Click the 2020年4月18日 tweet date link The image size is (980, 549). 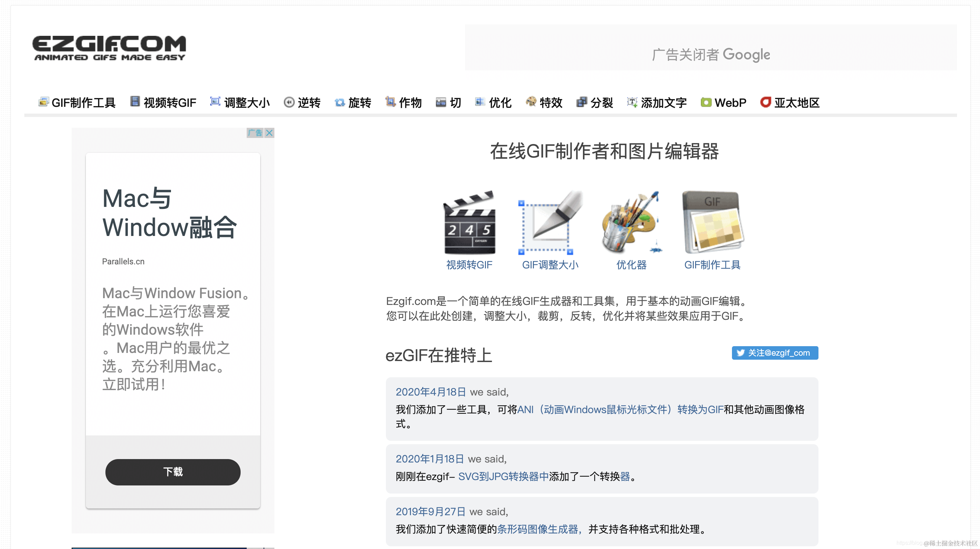click(x=431, y=392)
